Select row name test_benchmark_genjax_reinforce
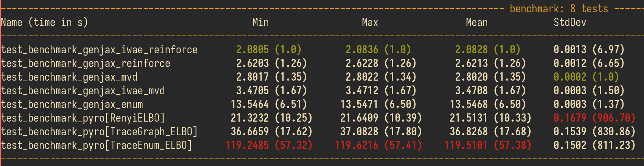This screenshot has height=166, width=644. [x=86, y=64]
